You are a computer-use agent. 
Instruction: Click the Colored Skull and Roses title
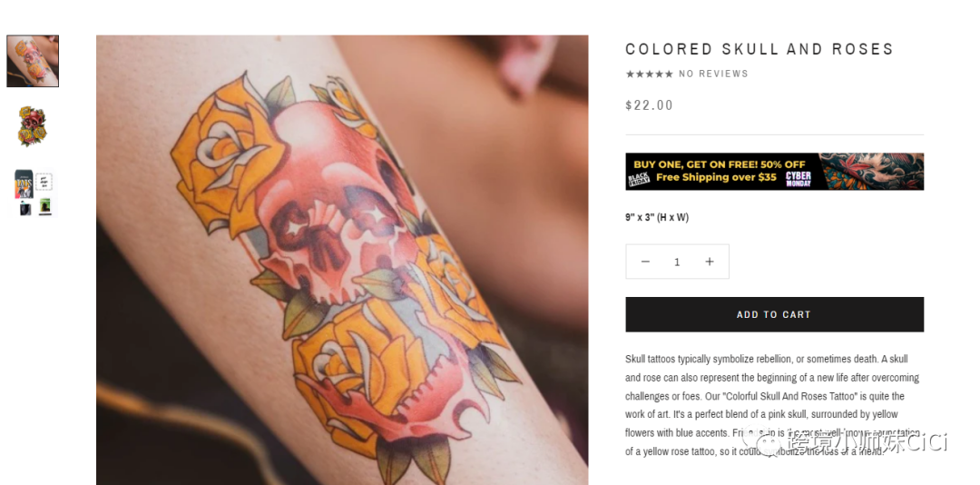[759, 49]
